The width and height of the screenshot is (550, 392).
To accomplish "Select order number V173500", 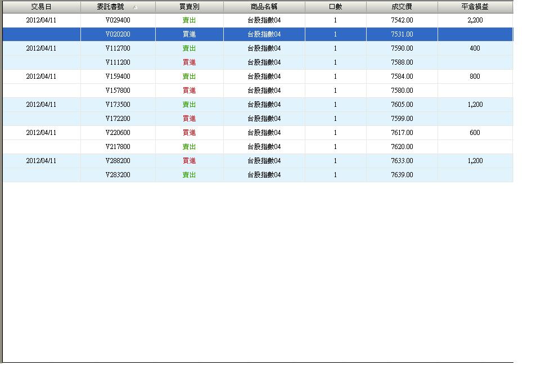I will click(118, 105).
